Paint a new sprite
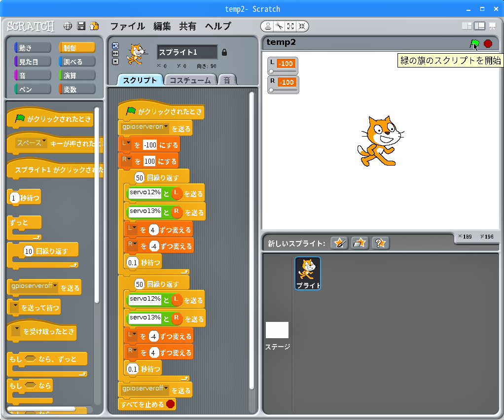 click(339, 243)
